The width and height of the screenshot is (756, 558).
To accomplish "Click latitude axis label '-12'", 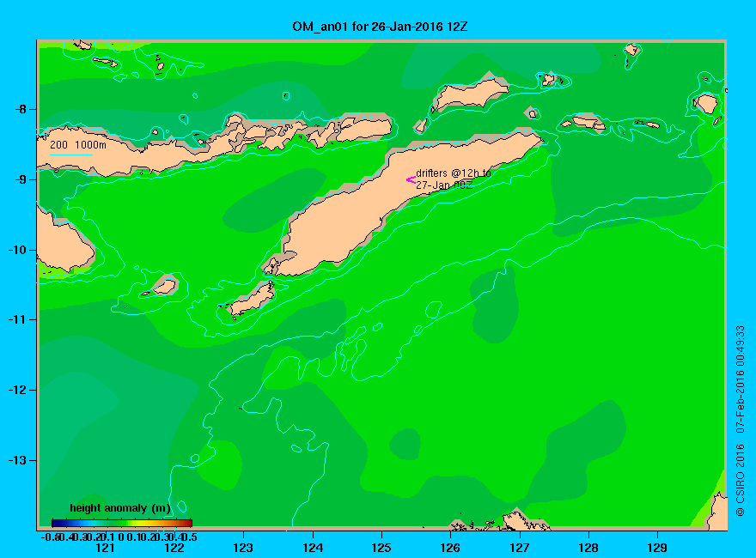I will tap(17, 390).
